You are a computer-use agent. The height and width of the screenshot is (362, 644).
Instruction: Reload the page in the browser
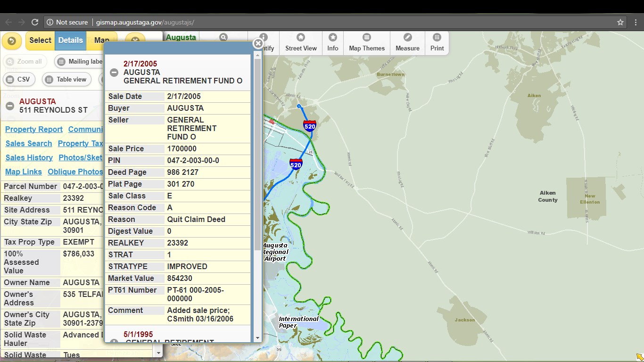34,22
